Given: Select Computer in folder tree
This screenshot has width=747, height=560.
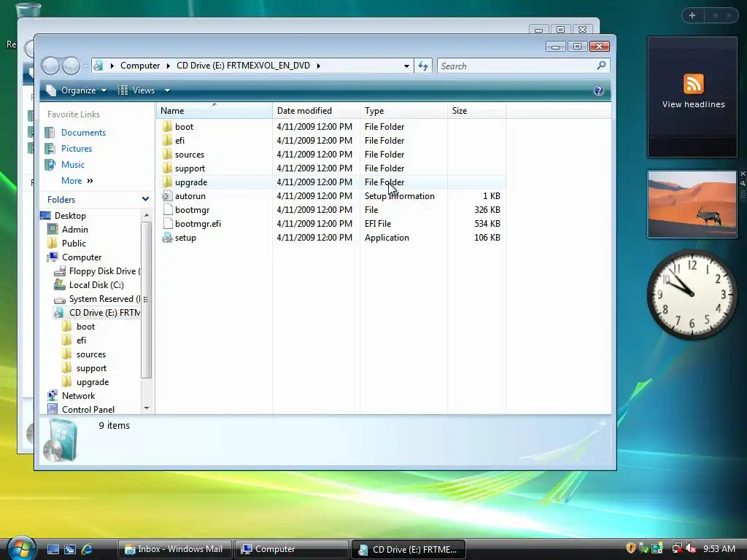Looking at the screenshot, I should 81,257.
